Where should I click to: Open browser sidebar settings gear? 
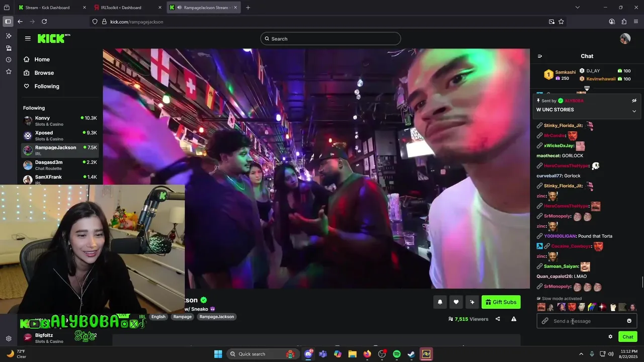coord(8,339)
